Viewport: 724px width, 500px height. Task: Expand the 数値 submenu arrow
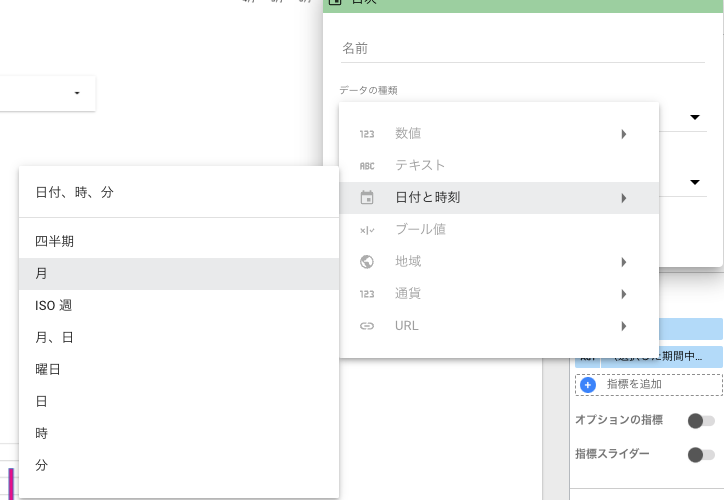624,134
